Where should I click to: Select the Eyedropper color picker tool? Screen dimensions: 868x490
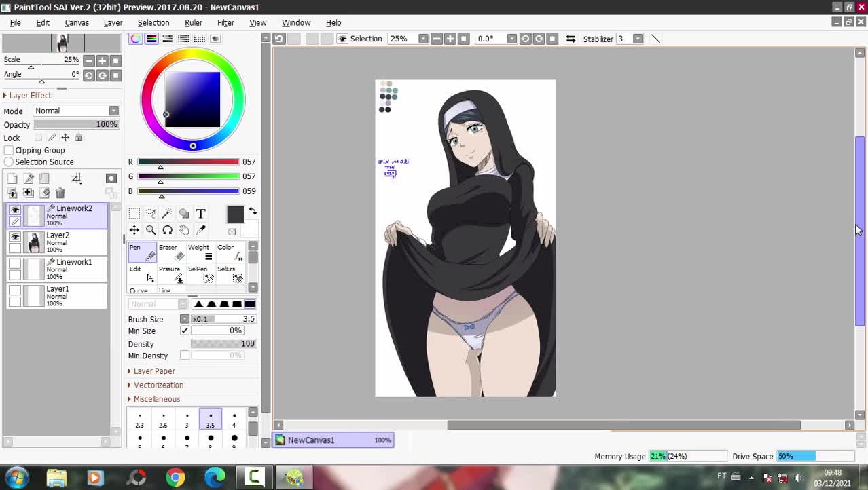click(200, 230)
